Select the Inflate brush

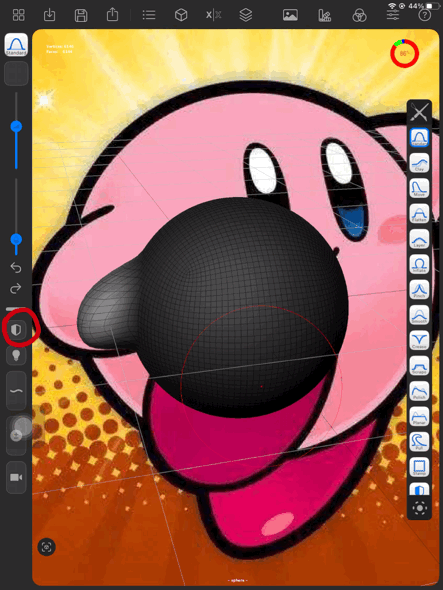click(419, 264)
